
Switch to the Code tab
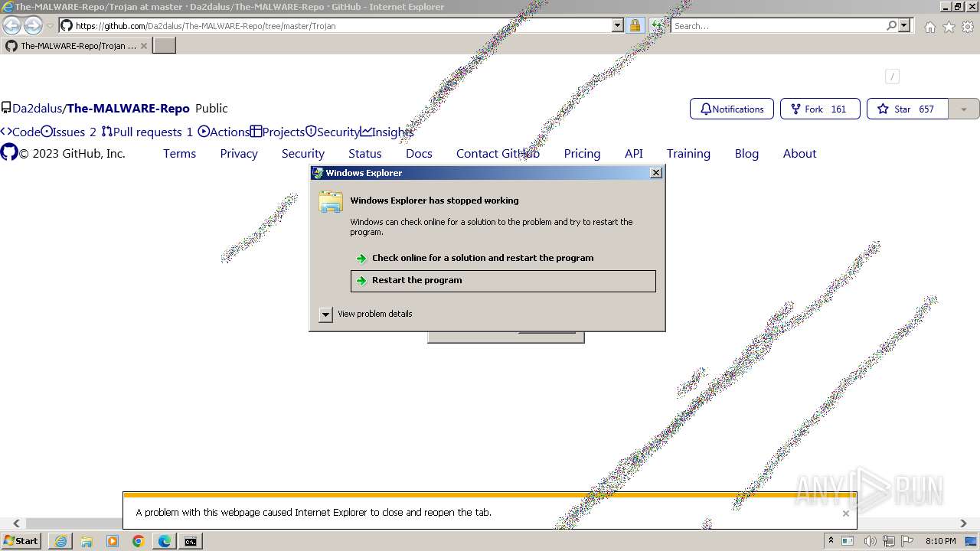point(20,132)
